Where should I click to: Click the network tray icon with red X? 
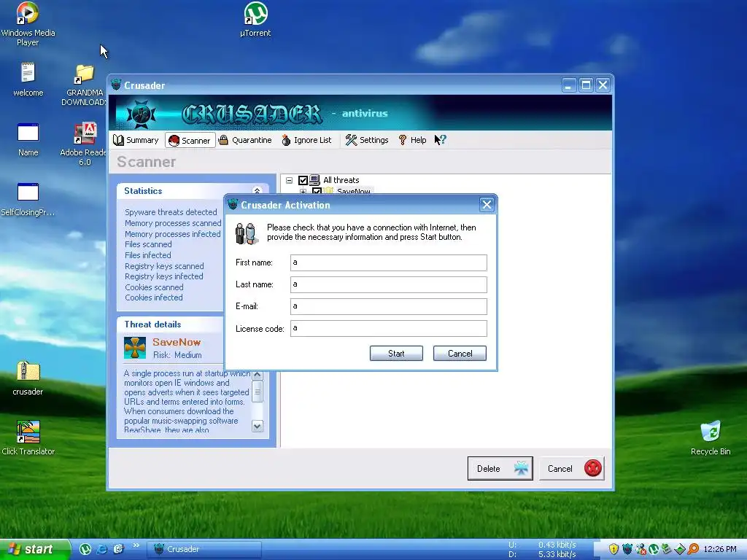coord(640,549)
